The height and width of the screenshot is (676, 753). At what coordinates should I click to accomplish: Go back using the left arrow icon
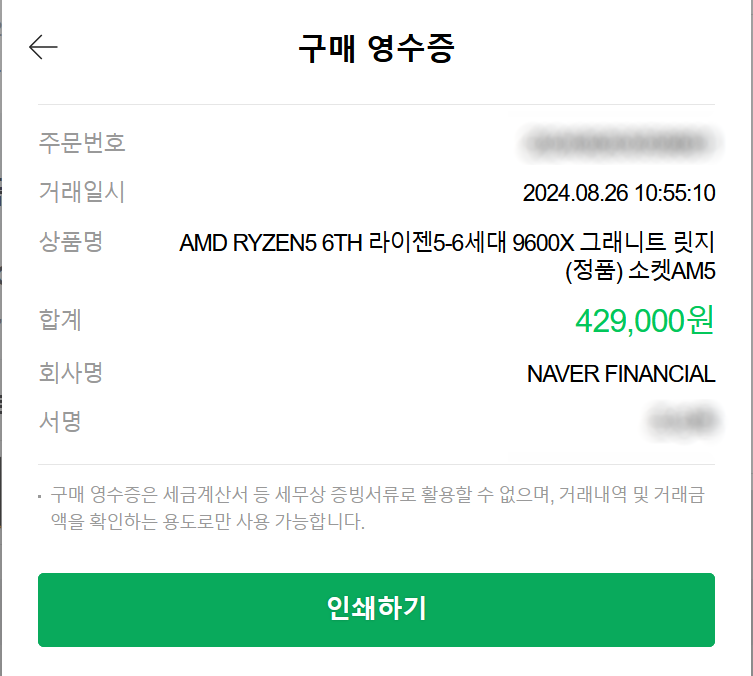[43, 47]
